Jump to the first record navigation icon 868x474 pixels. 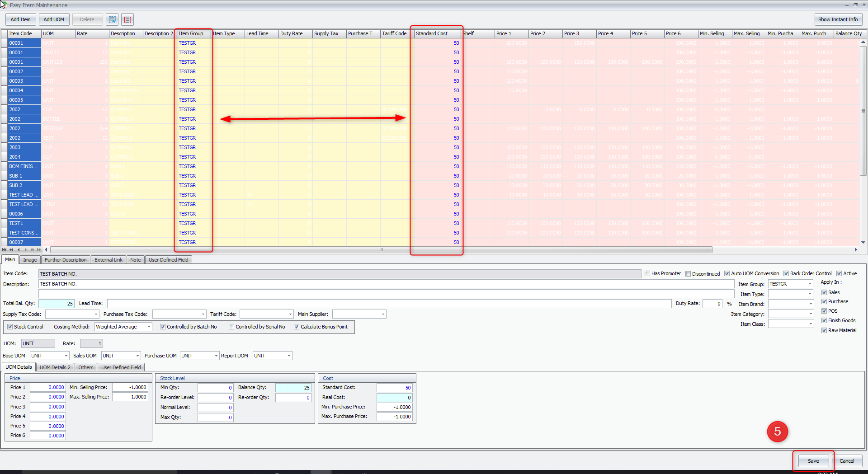[x=5, y=249]
